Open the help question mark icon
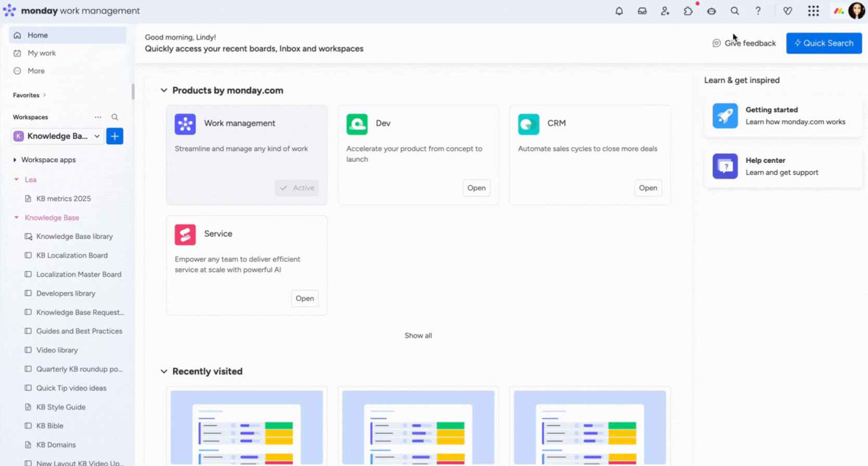The height and width of the screenshot is (466, 868). coord(758,11)
